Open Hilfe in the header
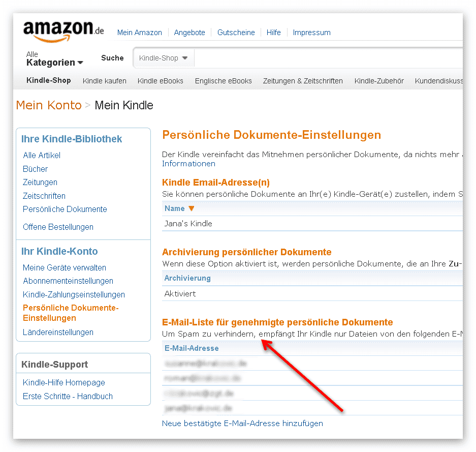This screenshot has width=476, height=452. [x=273, y=33]
